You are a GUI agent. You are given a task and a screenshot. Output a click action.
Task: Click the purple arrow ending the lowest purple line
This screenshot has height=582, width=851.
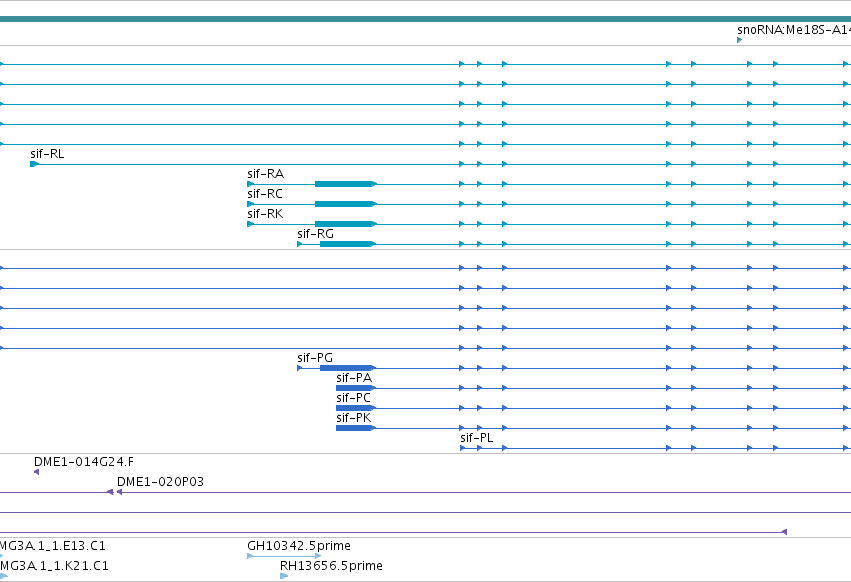tap(784, 532)
